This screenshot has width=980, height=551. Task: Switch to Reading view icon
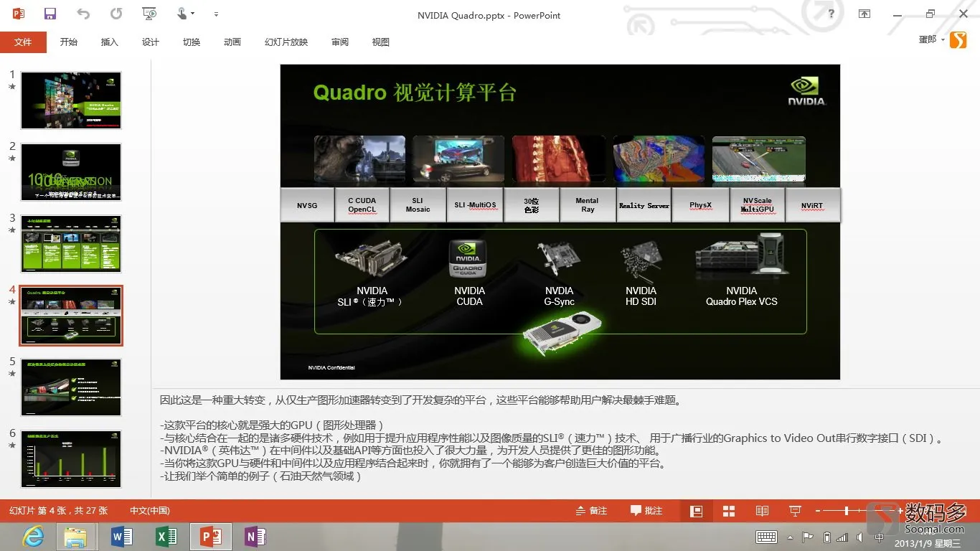click(762, 511)
